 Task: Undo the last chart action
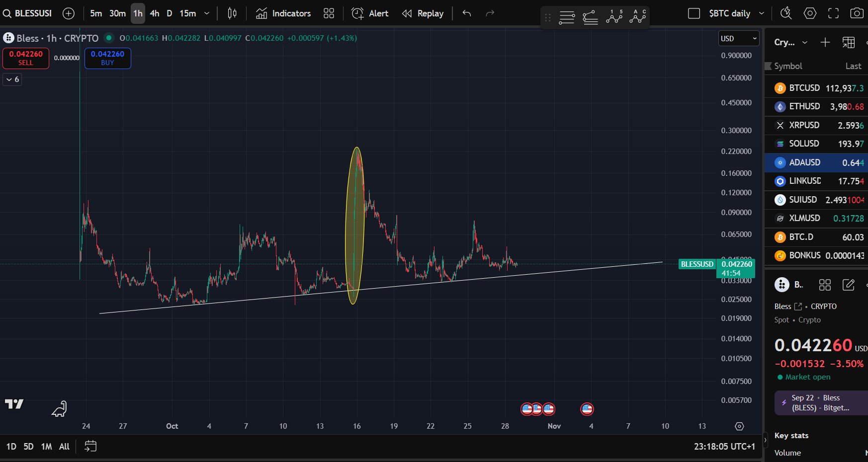pos(466,13)
